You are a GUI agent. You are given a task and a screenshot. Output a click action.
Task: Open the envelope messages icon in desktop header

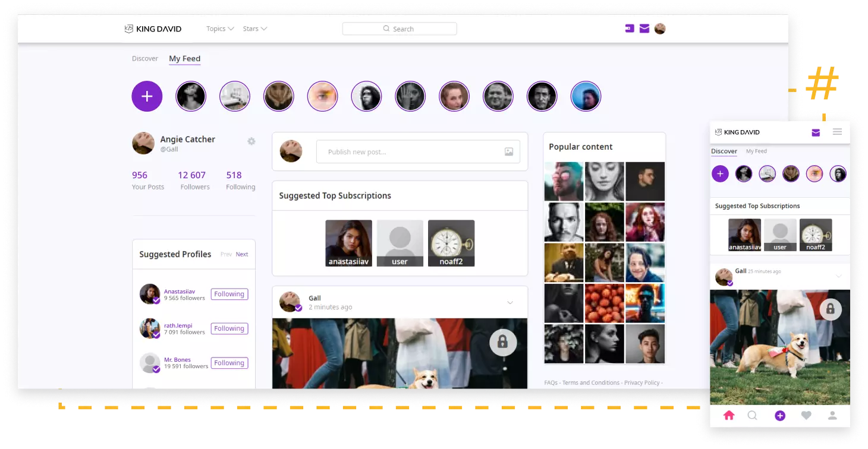click(x=644, y=29)
